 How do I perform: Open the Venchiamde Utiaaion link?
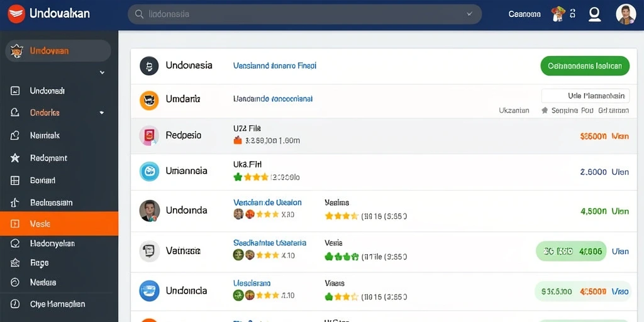click(267, 203)
